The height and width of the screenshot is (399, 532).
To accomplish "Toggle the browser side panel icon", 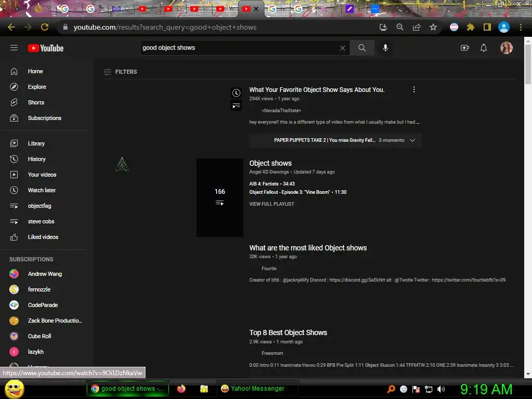I will (x=487, y=27).
